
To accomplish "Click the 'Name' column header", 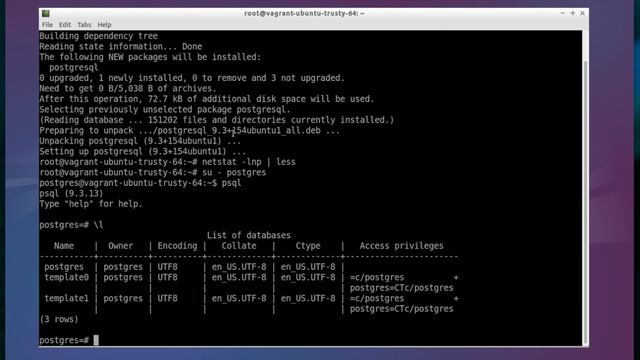I will coord(64,246).
